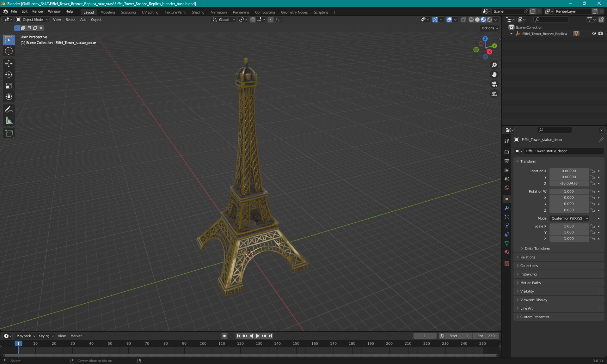Open the Keying popover
This screenshot has width=607, height=364.
(x=46, y=336)
